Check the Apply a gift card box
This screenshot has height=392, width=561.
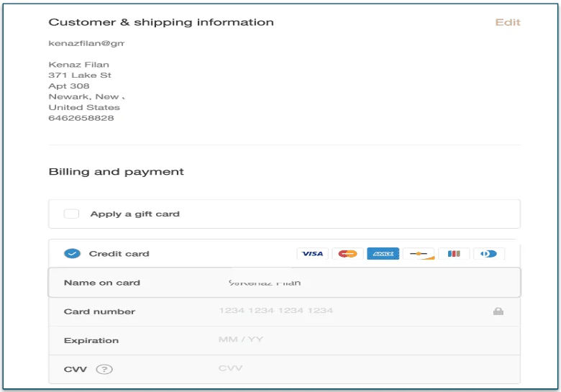tap(71, 214)
